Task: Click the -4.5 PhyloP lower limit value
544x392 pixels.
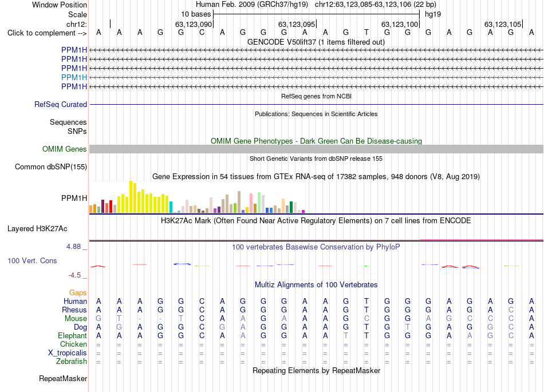Action: (x=74, y=275)
